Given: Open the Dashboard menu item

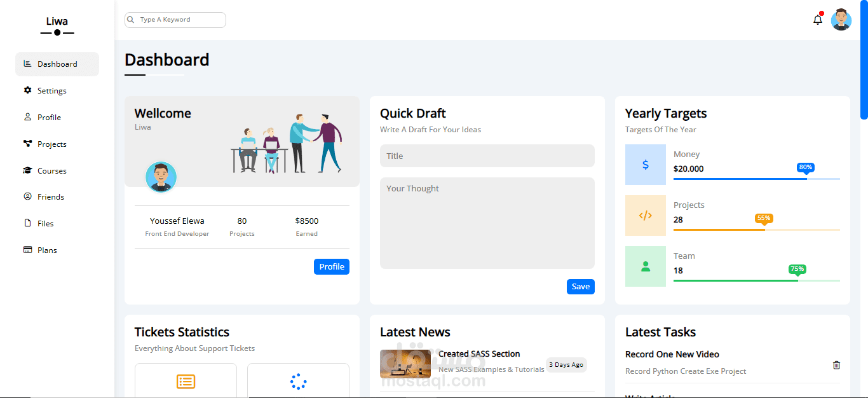Looking at the screenshot, I should click(x=57, y=64).
